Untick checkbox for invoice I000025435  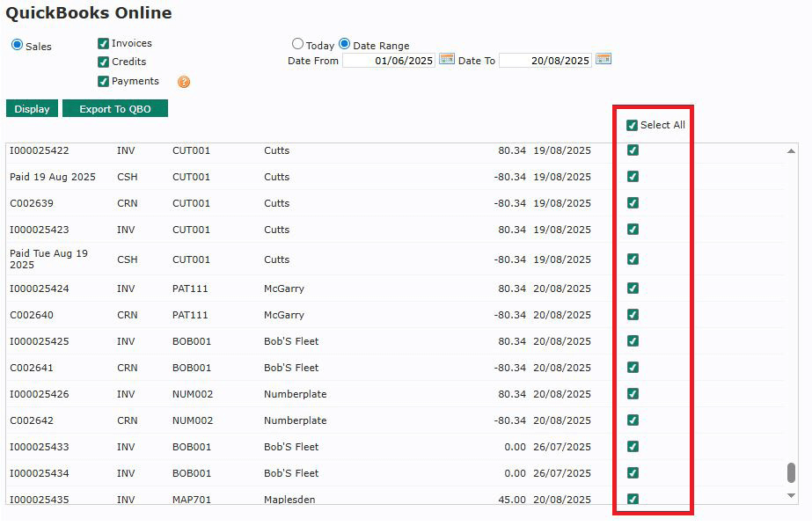coord(633,499)
